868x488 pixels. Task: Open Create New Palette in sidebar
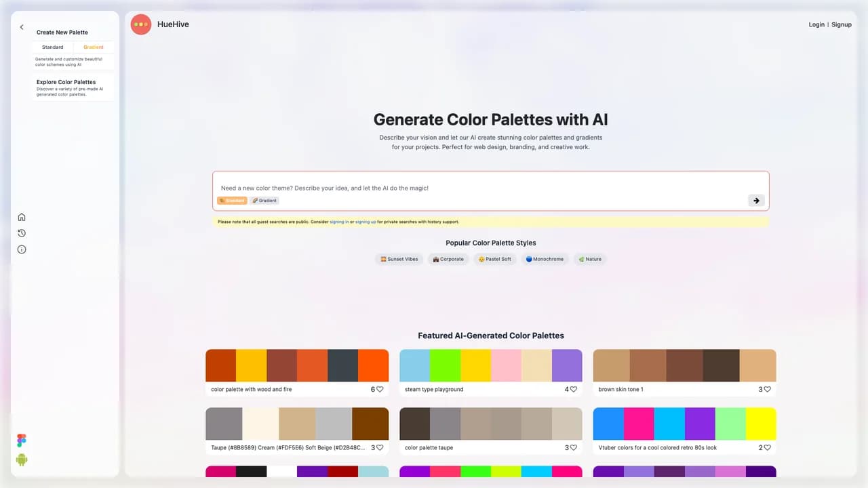[x=62, y=33]
